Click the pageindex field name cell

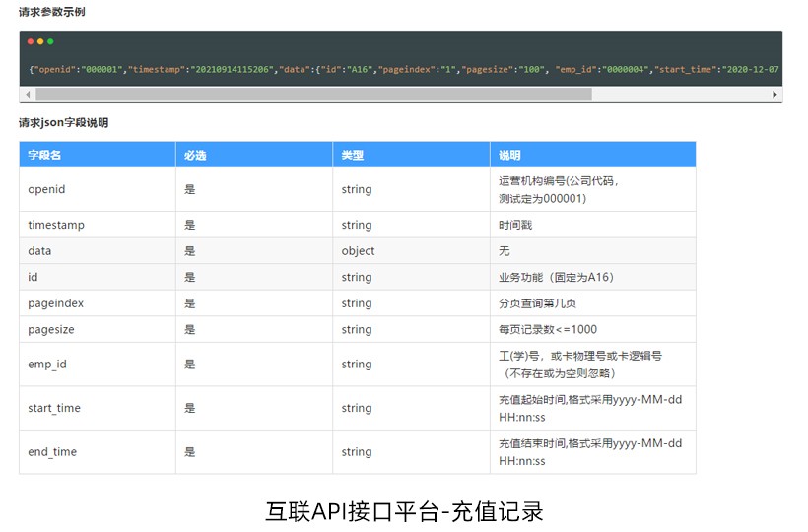[55, 303]
